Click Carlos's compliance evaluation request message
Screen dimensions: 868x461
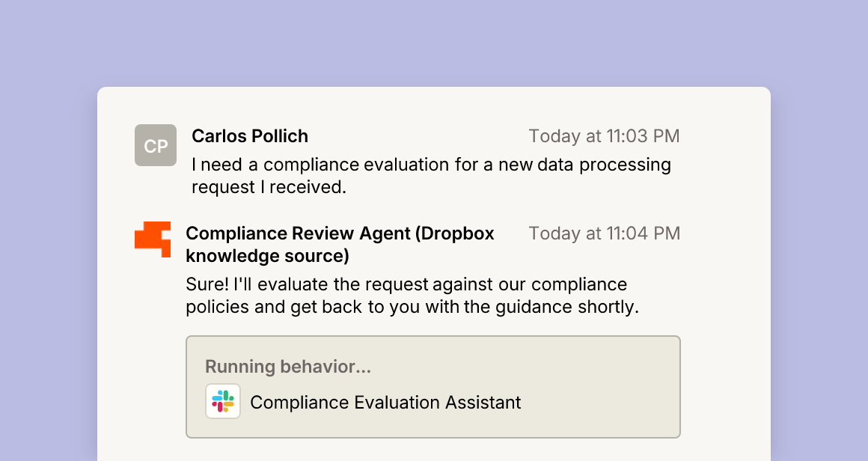pyautogui.click(x=431, y=176)
